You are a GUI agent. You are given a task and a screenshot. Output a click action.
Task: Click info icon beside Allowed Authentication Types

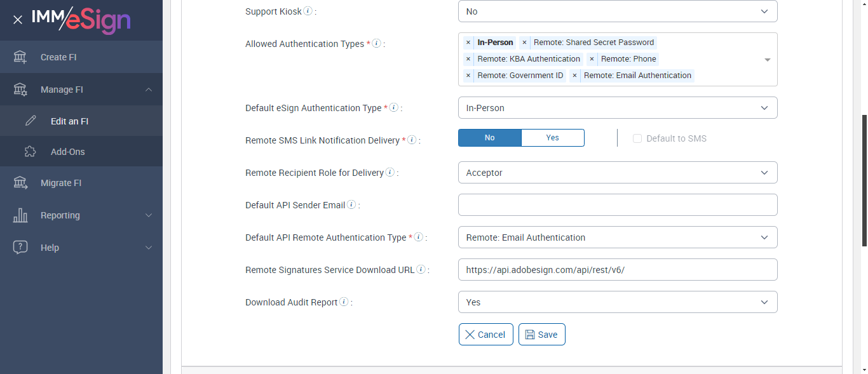click(x=376, y=43)
